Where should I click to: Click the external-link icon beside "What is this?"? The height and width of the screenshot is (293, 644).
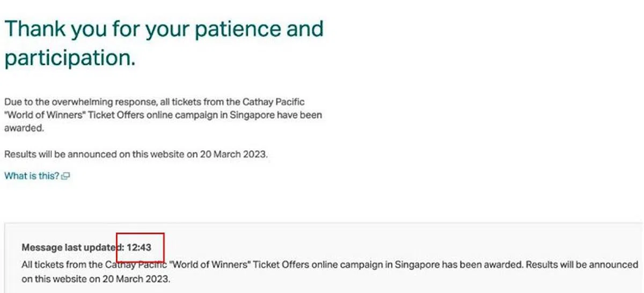coord(66,176)
